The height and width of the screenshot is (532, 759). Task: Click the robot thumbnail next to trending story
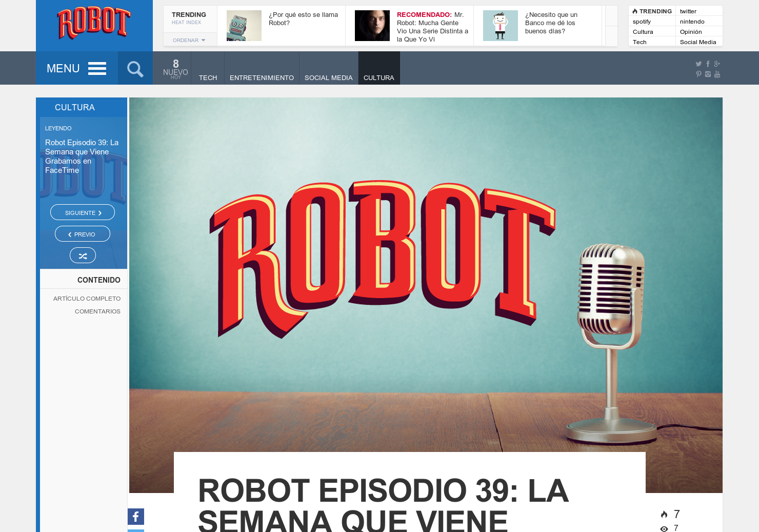coord(244,26)
